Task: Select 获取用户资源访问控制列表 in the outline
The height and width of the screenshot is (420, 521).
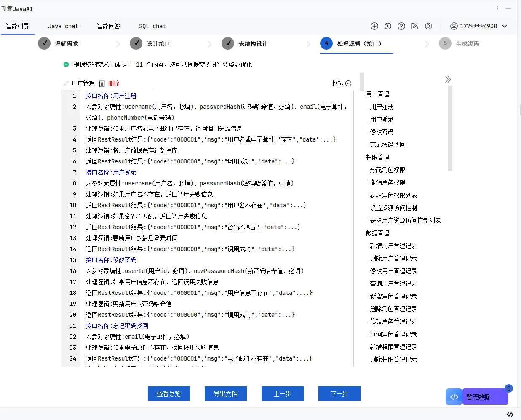Action: pyautogui.click(x=406, y=220)
